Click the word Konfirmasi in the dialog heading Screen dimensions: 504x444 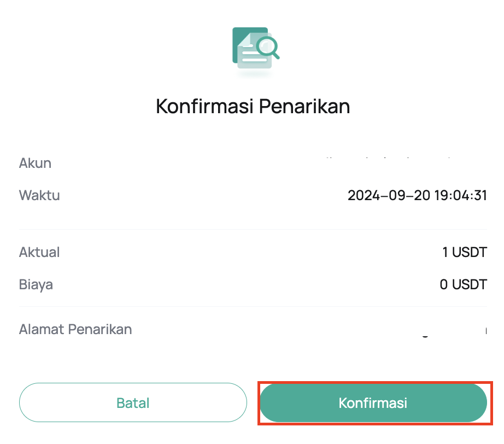point(204,106)
